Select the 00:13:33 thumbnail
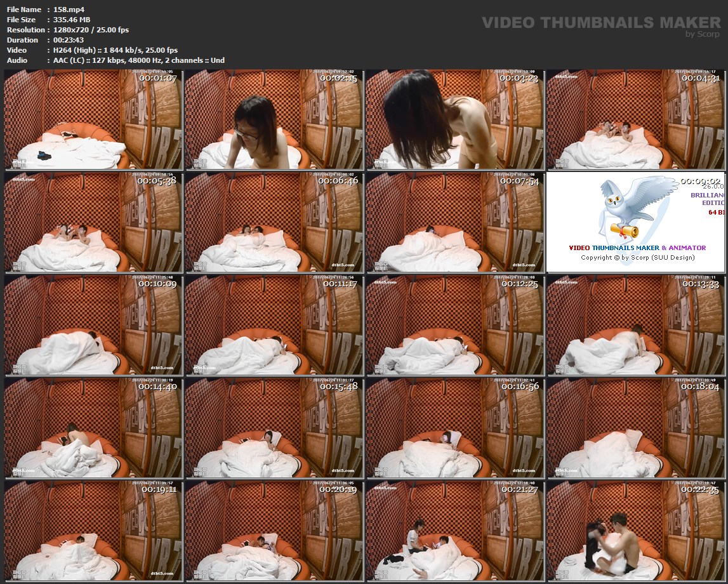The width and height of the screenshot is (728, 584). 635,325
